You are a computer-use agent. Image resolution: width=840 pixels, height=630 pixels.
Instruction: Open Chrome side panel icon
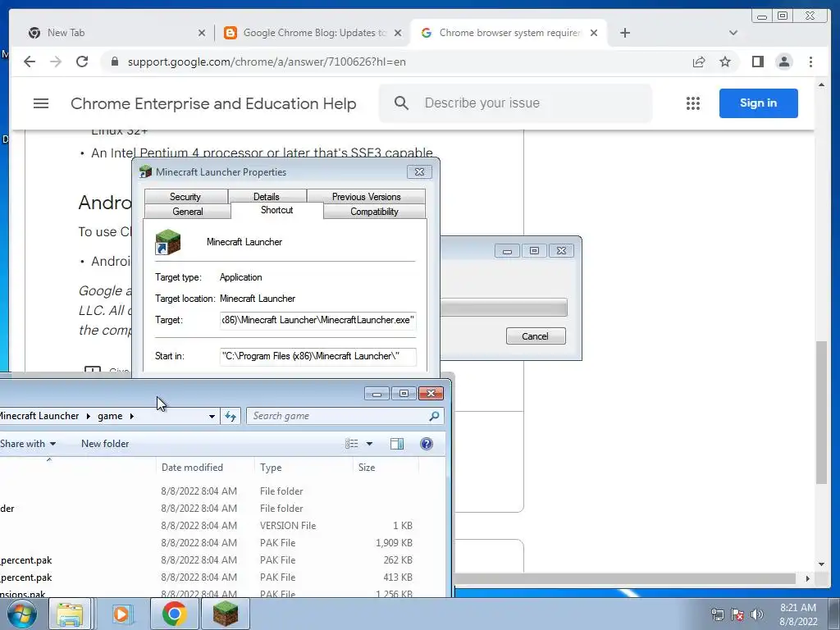pyautogui.click(x=757, y=62)
